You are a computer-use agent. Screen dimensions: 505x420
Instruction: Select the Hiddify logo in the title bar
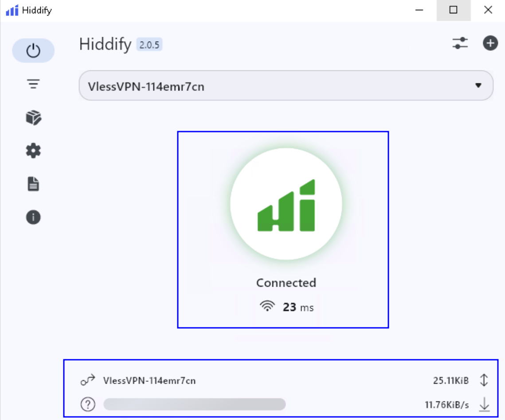point(11,10)
